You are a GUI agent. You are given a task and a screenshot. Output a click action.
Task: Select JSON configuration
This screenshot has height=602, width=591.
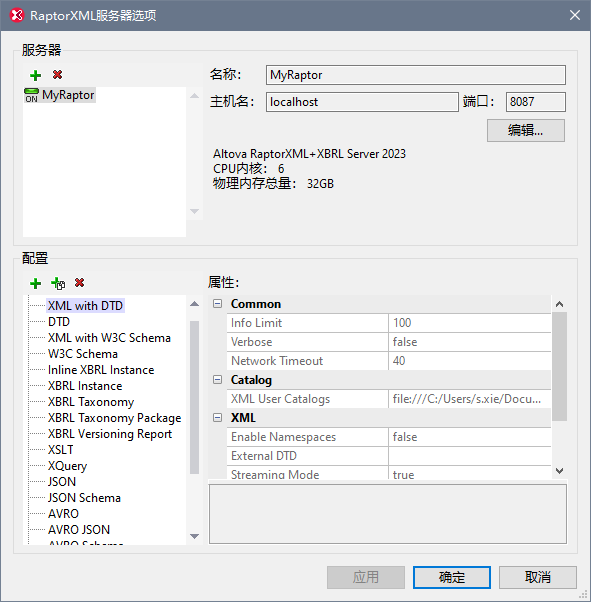click(62, 481)
